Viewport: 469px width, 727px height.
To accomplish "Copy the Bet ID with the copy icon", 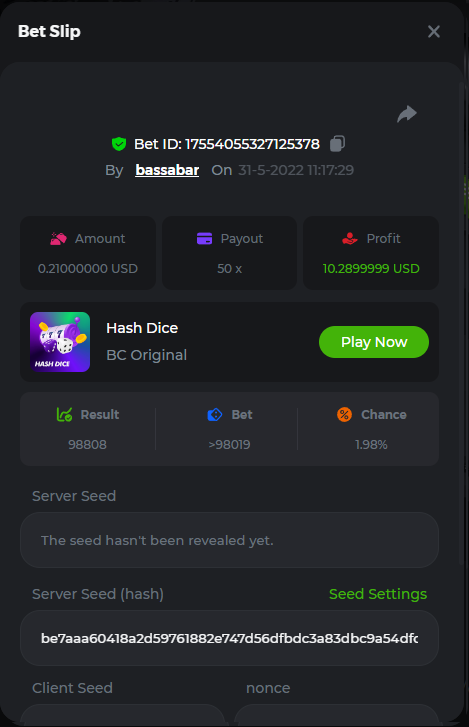I will [x=337, y=144].
